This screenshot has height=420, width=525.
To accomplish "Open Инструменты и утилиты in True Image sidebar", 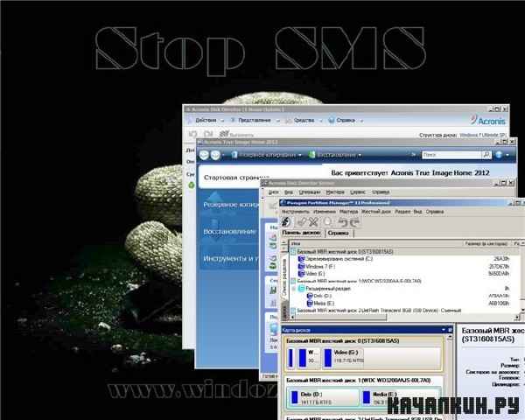I will pos(231,258).
